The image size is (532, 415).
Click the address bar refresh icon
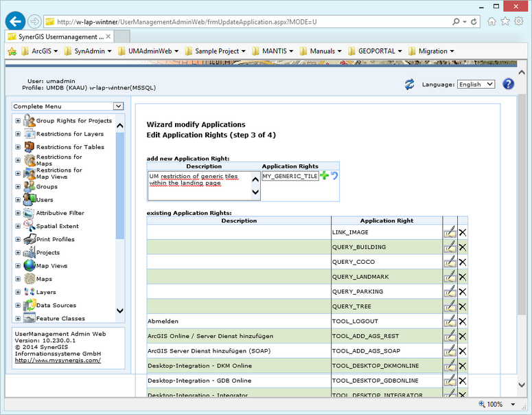pyautogui.click(x=474, y=22)
